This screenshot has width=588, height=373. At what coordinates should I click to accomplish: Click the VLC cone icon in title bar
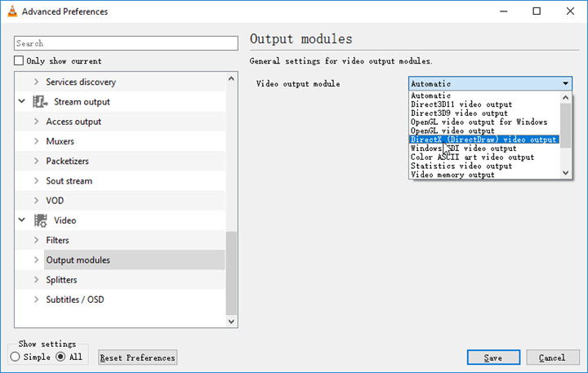11,11
